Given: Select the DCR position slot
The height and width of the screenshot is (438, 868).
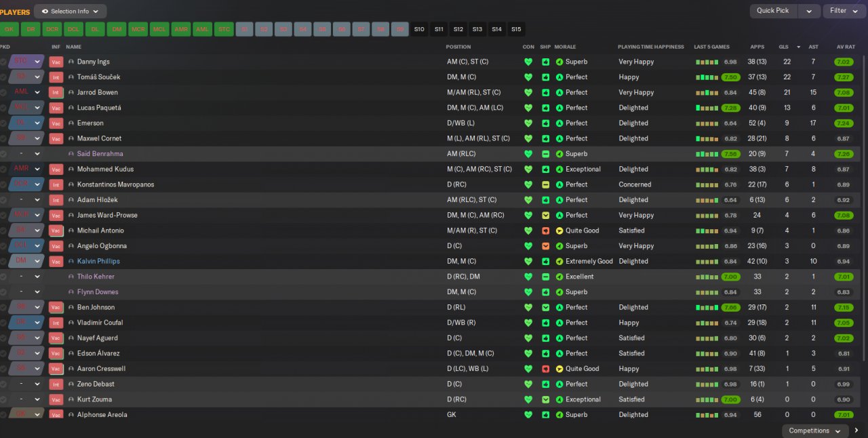Looking at the screenshot, I should [x=52, y=29].
